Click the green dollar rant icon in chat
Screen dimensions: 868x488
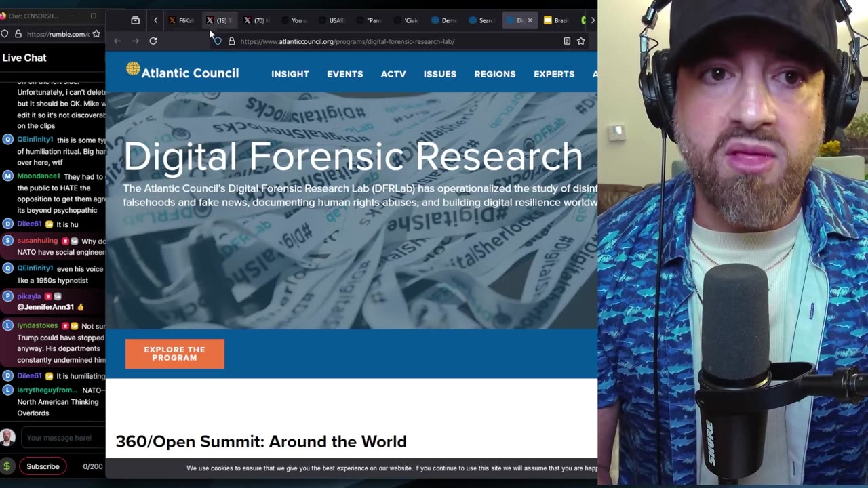coord(7,466)
